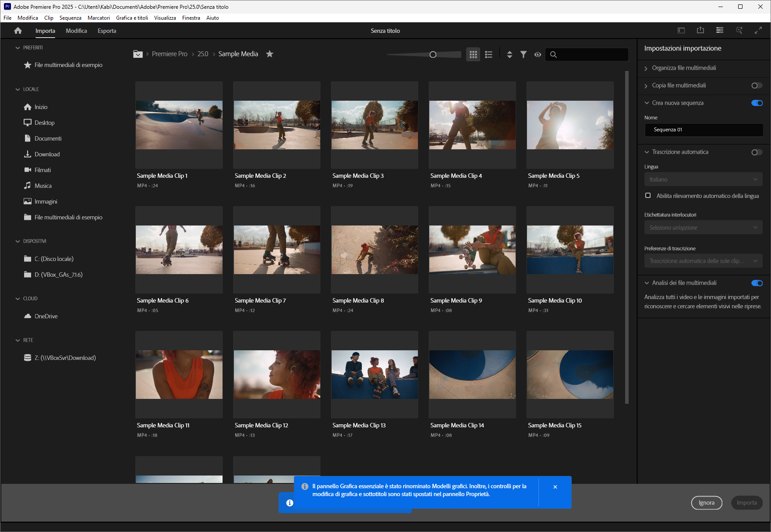Screen dimensions: 771x532
Task: Adjust the thumbnail size slider handle
Action: click(x=433, y=54)
